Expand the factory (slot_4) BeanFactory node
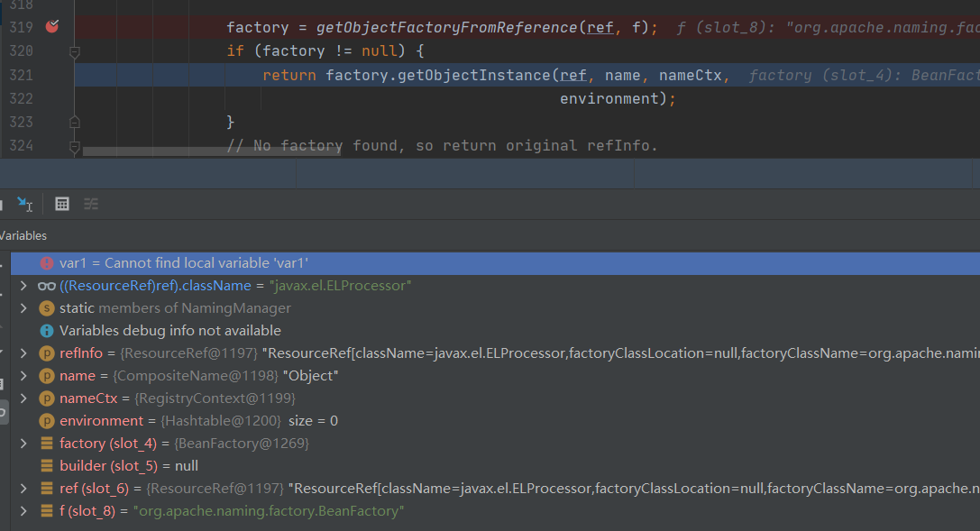 point(23,444)
